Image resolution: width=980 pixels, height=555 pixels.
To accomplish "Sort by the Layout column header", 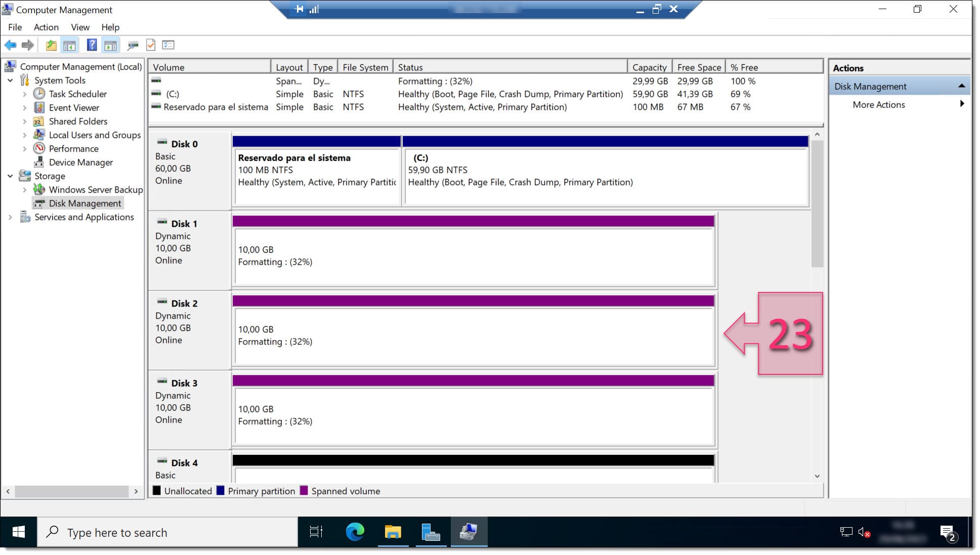I will click(x=289, y=67).
